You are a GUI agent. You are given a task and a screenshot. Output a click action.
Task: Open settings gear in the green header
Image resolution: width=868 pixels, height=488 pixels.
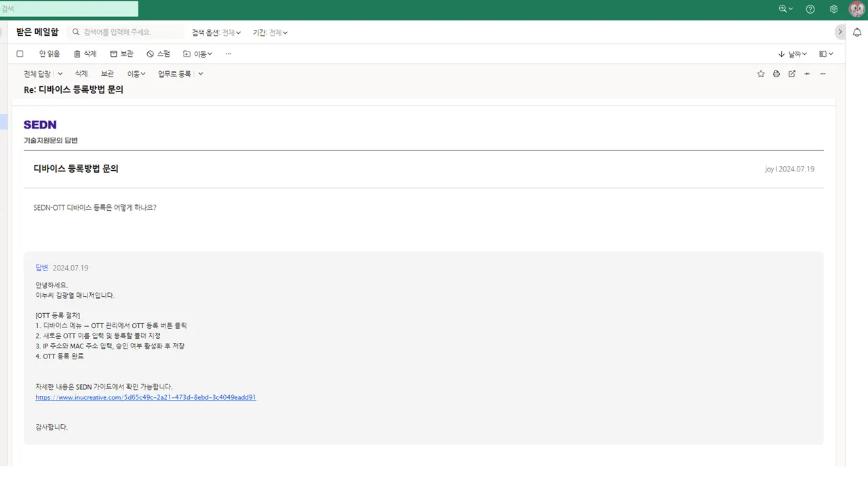tap(833, 9)
